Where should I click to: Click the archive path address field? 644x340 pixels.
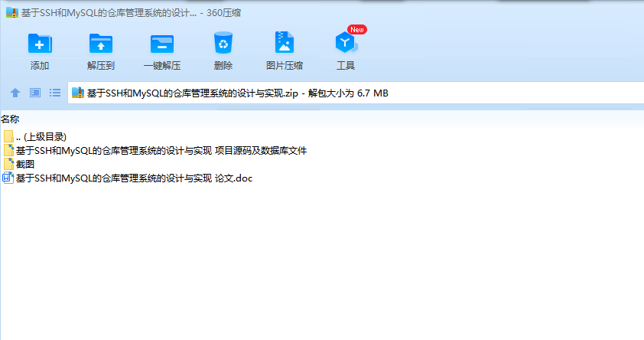[356, 93]
